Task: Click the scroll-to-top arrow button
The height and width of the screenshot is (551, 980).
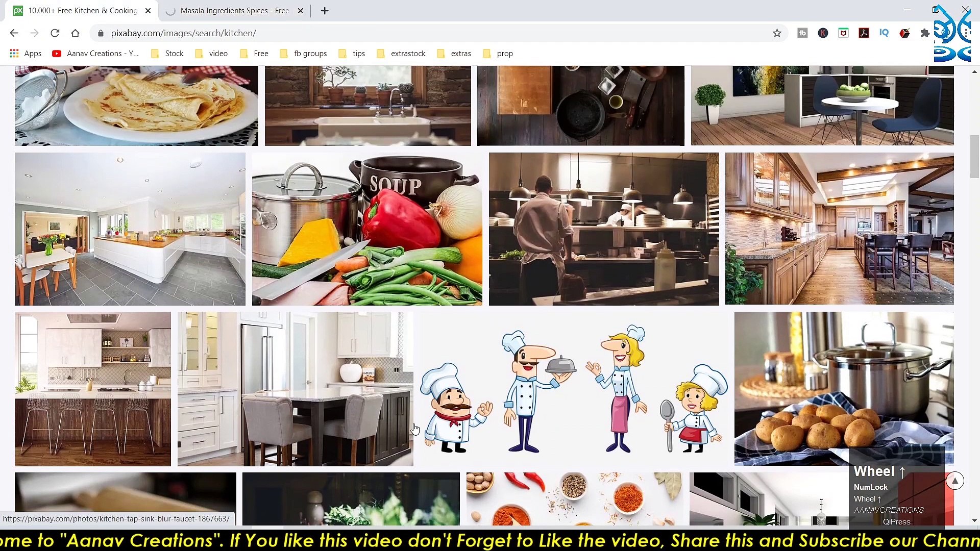Action: point(954,481)
